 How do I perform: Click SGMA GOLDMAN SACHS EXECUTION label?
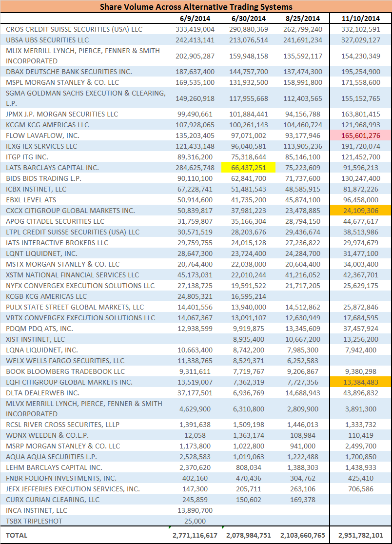[86, 98]
